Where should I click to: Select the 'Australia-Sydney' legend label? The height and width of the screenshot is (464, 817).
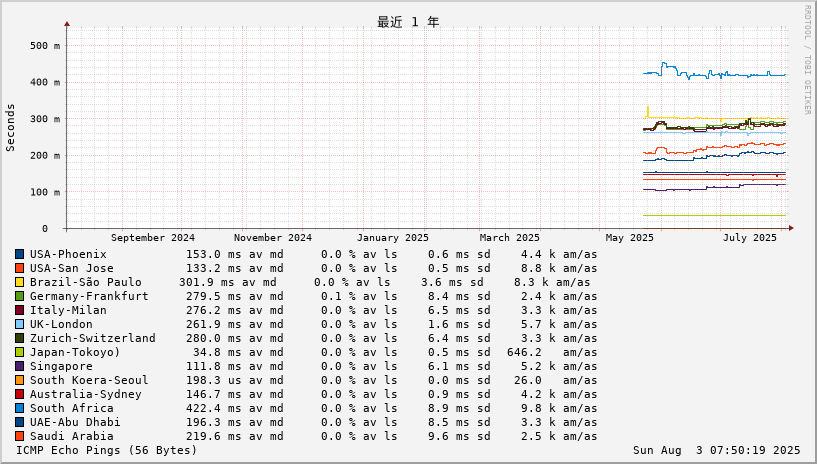(x=85, y=394)
